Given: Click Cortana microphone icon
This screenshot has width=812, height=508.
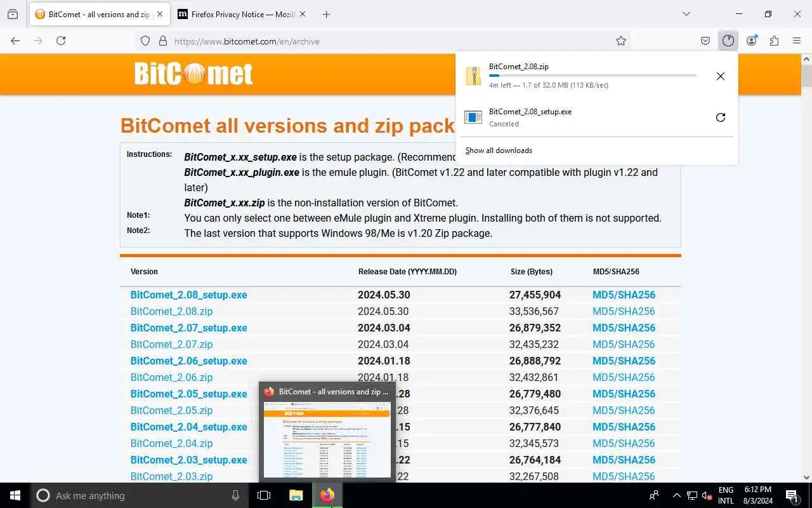Looking at the screenshot, I should click(x=235, y=495).
